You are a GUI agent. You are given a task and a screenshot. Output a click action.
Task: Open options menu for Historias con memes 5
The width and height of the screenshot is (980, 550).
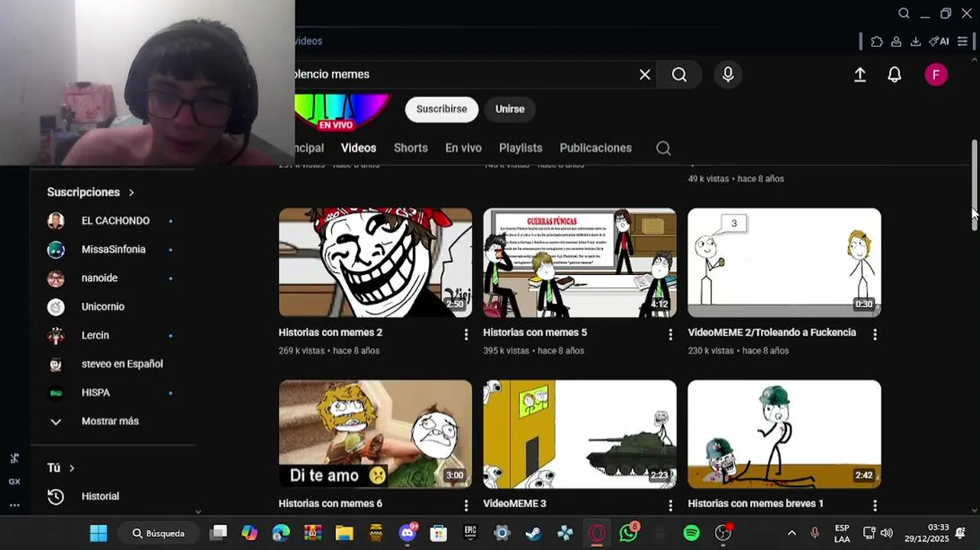(x=671, y=335)
